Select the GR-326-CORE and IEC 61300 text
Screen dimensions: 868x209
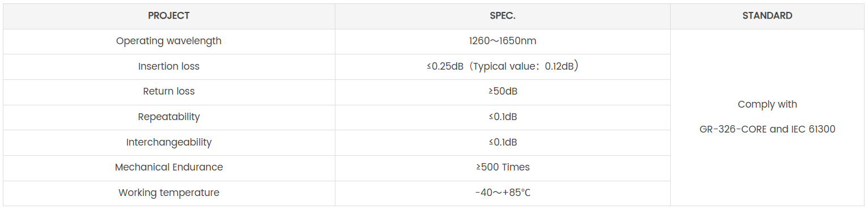[x=767, y=129]
